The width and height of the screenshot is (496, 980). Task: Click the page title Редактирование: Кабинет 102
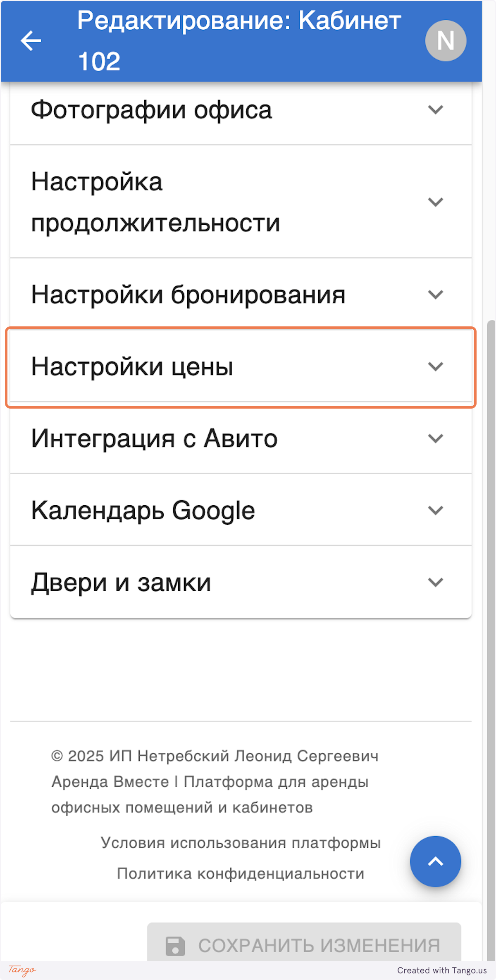[240, 40]
